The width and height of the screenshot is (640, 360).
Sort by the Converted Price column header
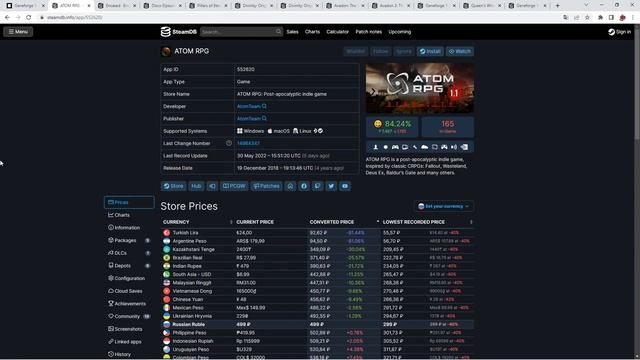click(x=344, y=222)
